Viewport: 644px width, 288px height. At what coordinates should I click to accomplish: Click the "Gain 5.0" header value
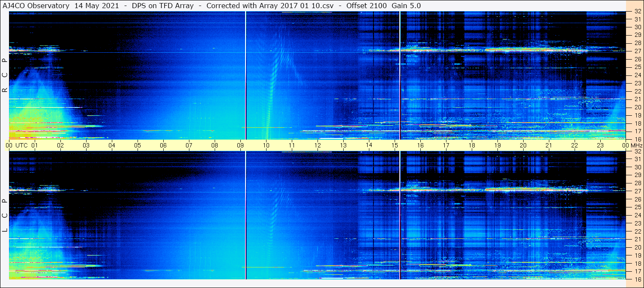(406, 6)
